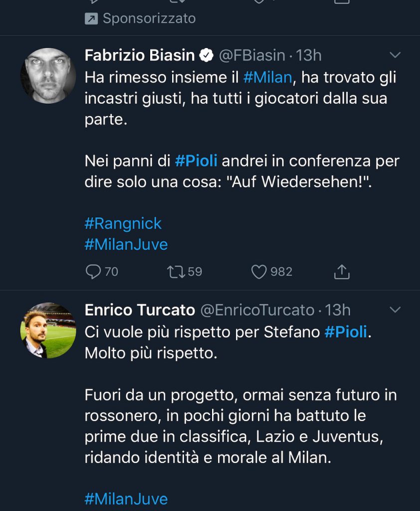Open the #Pioli hashtag in Biasin's tweet

(196, 162)
